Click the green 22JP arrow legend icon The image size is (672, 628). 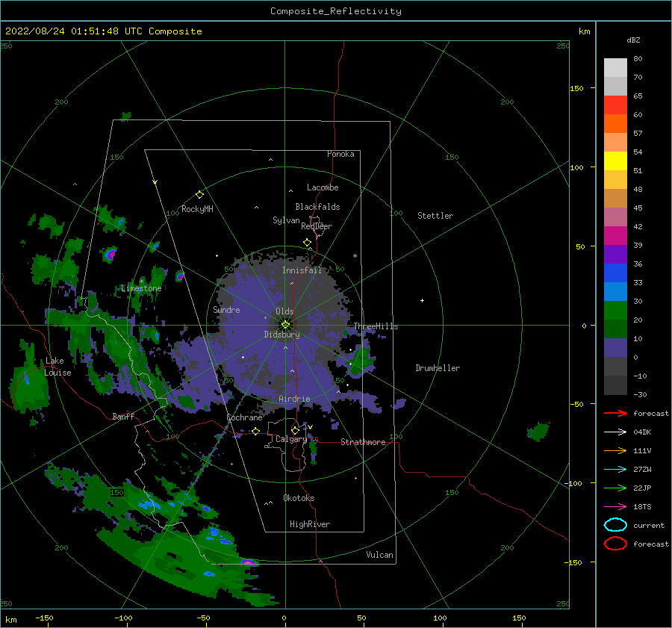pyautogui.click(x=615, y=488)
